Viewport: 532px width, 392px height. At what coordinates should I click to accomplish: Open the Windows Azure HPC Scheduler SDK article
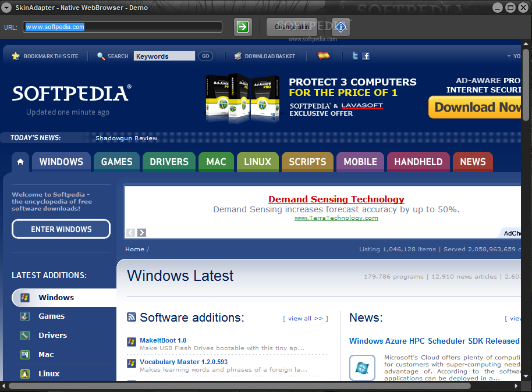434,341
